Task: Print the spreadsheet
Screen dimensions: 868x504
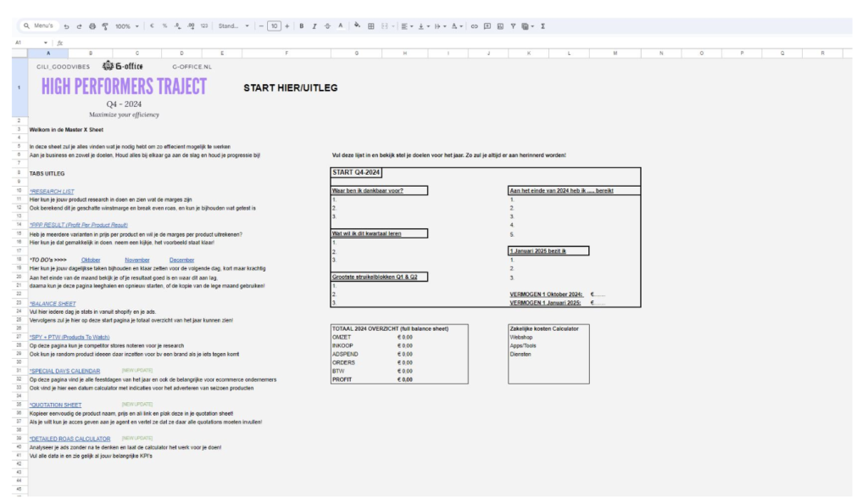Action: click(x=92, y=26)
